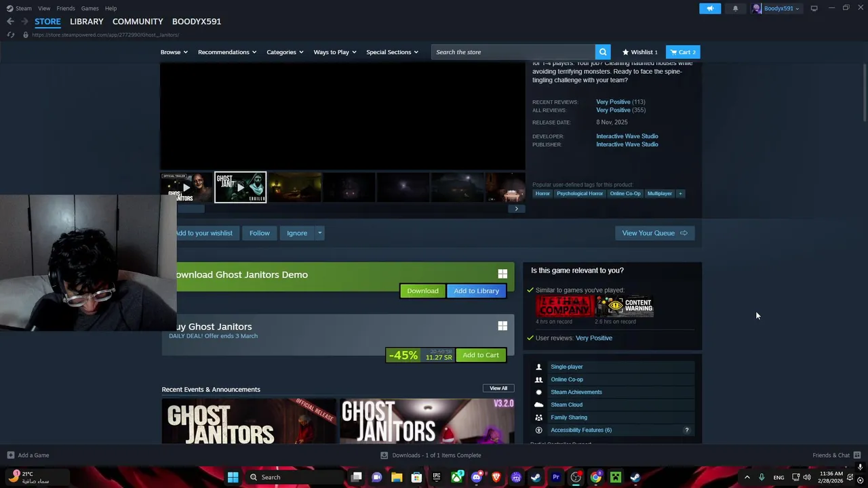Open the accessibility question mark help
This screenshot has height=488, width=868.
(686, 430)
